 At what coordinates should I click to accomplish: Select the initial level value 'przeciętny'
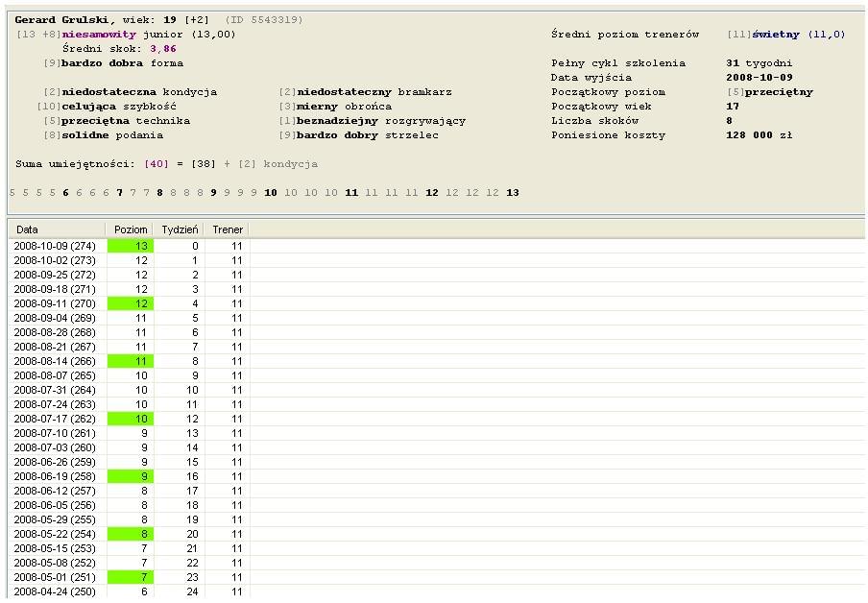(779, 92)
